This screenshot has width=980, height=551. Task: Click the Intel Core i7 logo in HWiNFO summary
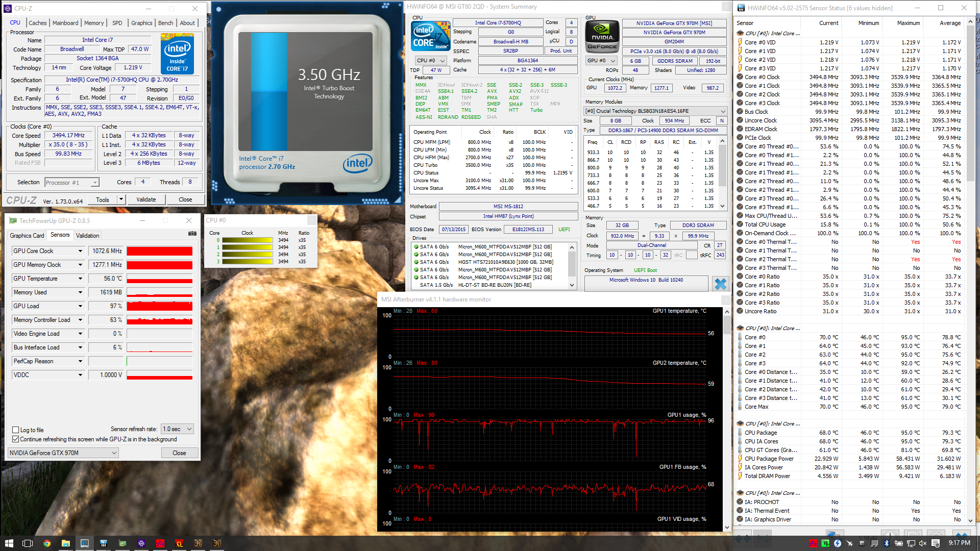click(x=431, y=36)
